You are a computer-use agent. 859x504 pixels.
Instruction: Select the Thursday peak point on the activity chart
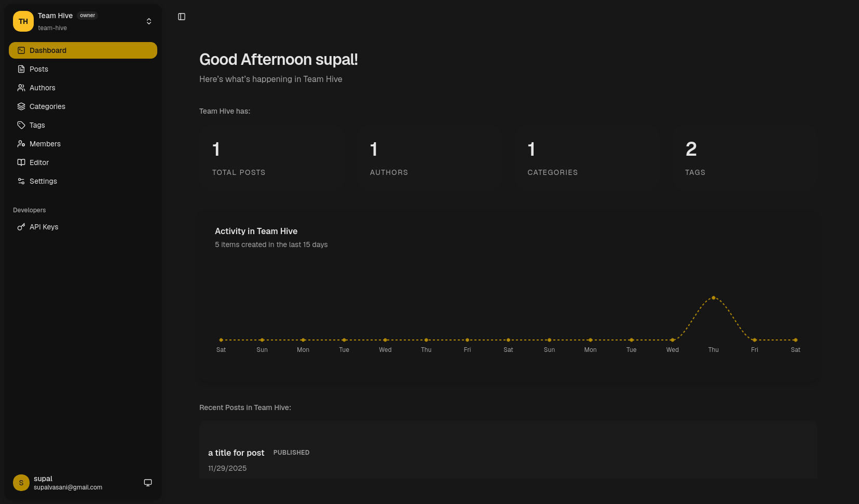point(713,297)
